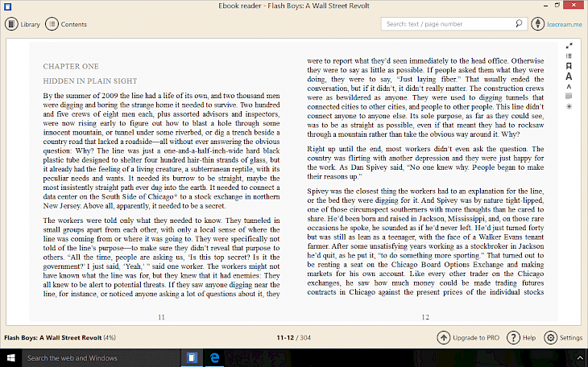Viewport: 588px width, 367px height.
Task: Toggle day/night mode with the sun icon
Action: [569, 106]
